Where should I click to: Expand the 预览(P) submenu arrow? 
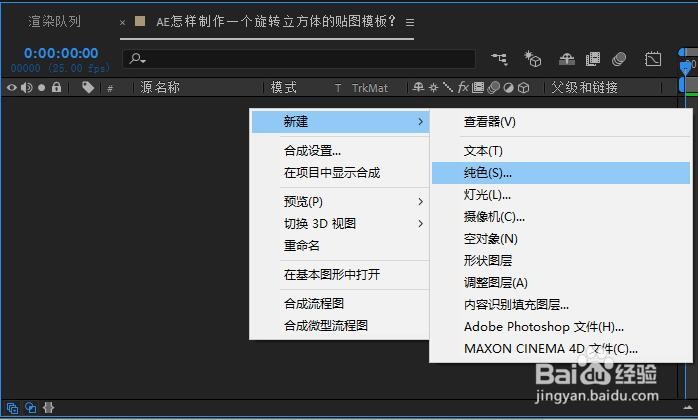pos(420,202)
